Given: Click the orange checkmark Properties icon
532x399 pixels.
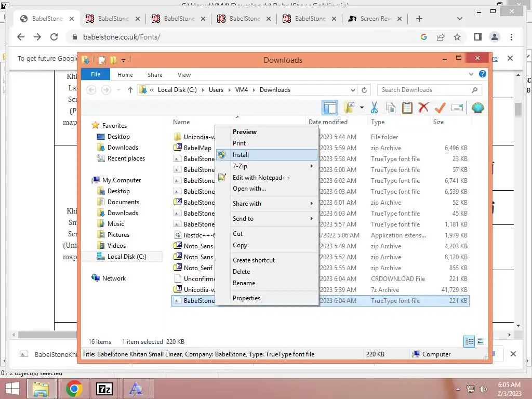Looking at the screenshot, I should pos(440,108).
